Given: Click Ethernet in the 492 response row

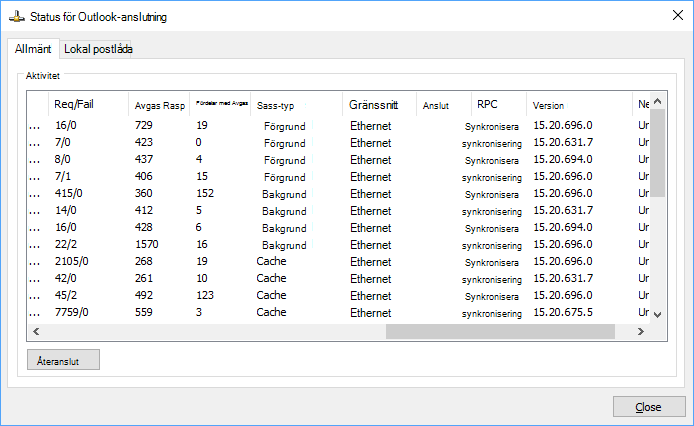Looking at the screenshot, I should coord(370,296).
